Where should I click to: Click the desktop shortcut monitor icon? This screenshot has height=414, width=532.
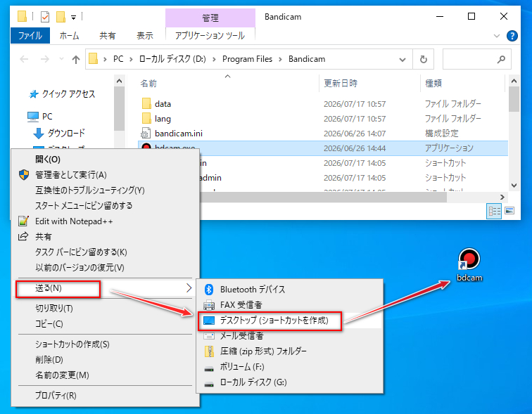[209, 321]
